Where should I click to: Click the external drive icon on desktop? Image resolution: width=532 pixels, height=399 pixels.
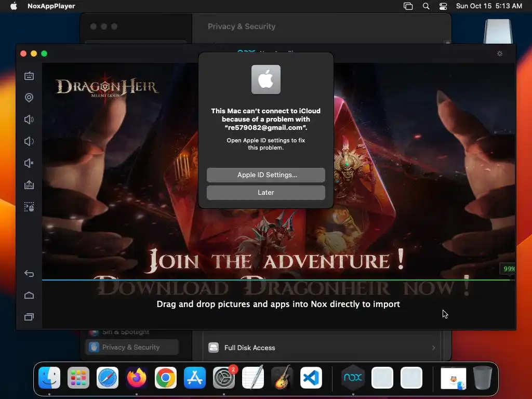pyautogui.click(x=497, y=31)
